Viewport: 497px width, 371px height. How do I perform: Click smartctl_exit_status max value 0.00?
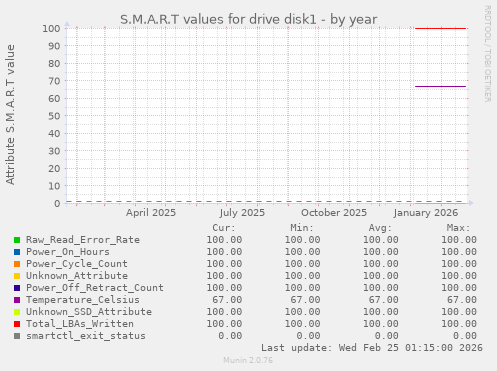coord(465,336)
